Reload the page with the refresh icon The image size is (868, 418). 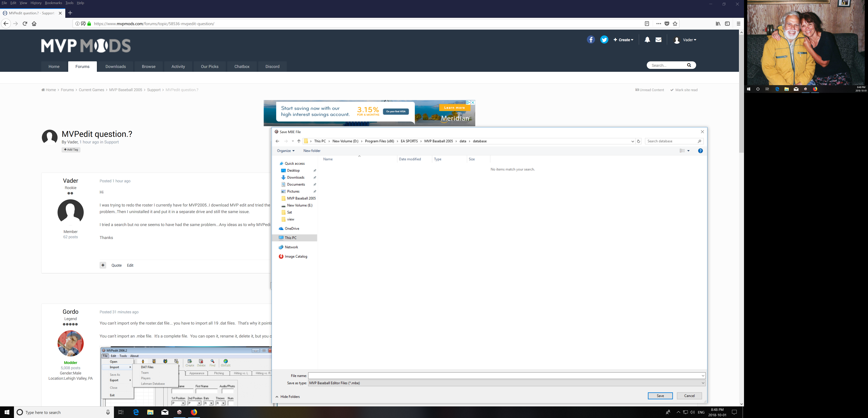point(25,24)
